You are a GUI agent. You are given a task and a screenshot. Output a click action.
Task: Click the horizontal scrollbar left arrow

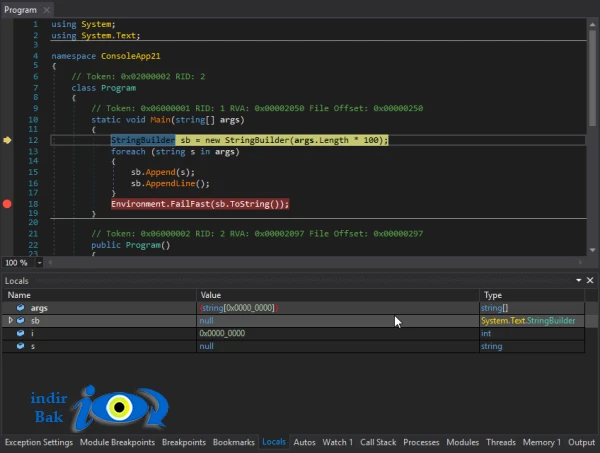(x=50, y=262)
